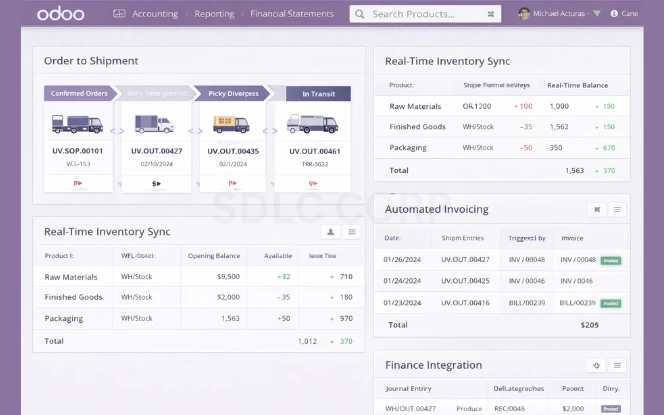The image size is (664, 415).
Task: Click the red flag icon under UV.OUT.00435
Action: [x=232, y=183]
